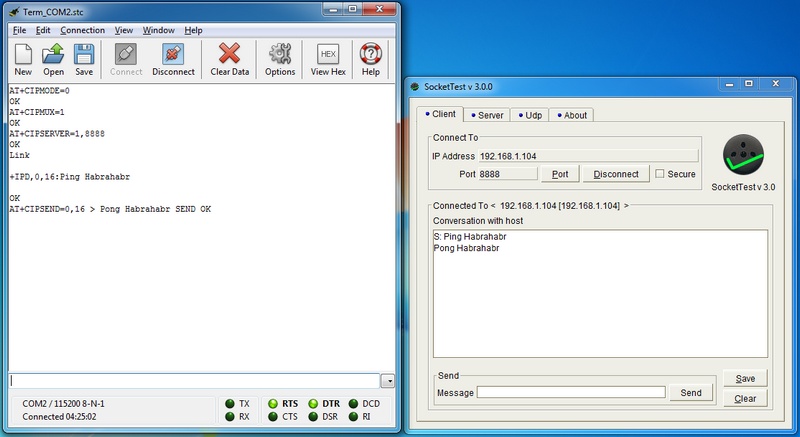The width and height of the screenshot is (800, 437).
Task: Click Disconnect button in SocketTest
Action: coord(616,174)
